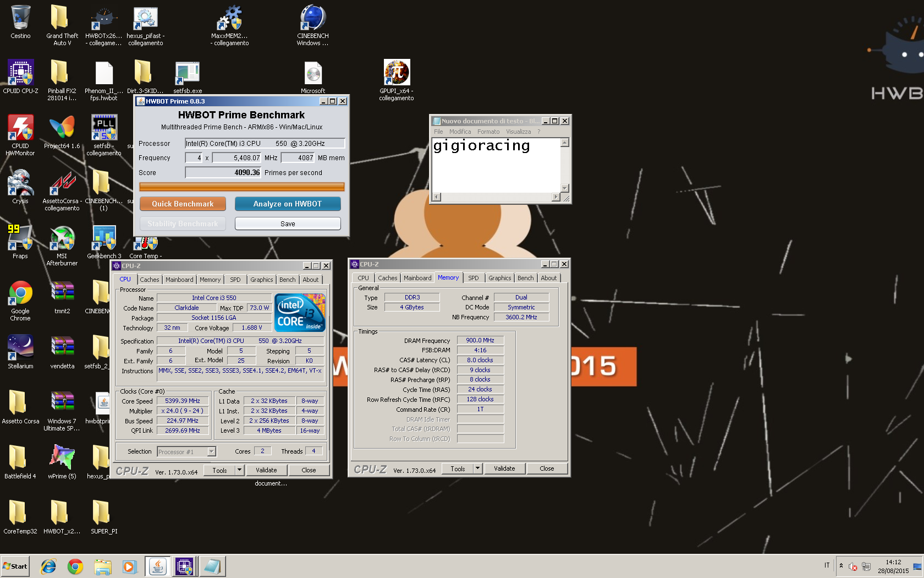This screenshot has width=924, height=578.
Task: Switch to the Java HWBOT taskbar item
Action: [158, 566]
